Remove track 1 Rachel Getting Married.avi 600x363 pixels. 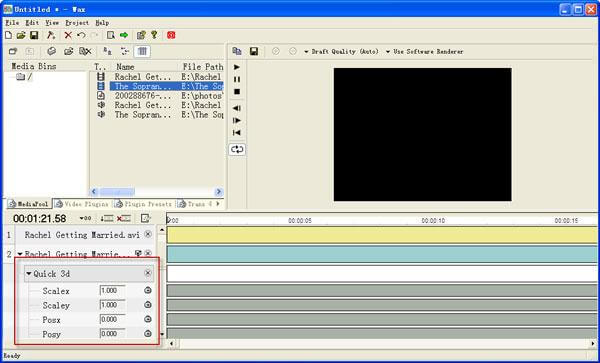(148, 234)
